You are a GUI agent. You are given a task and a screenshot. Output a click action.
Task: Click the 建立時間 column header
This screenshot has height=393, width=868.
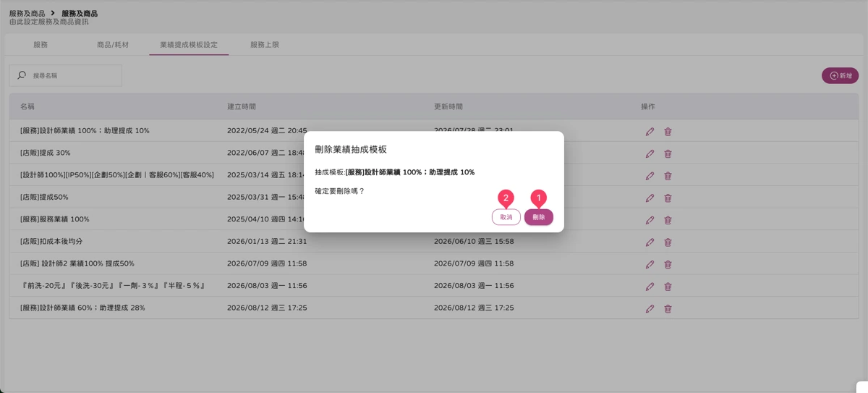point(242,106)
